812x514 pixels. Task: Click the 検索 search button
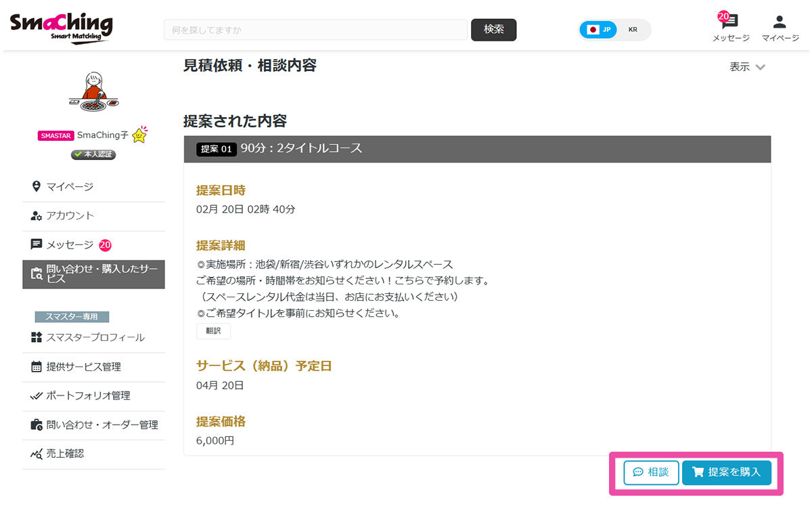493,30
